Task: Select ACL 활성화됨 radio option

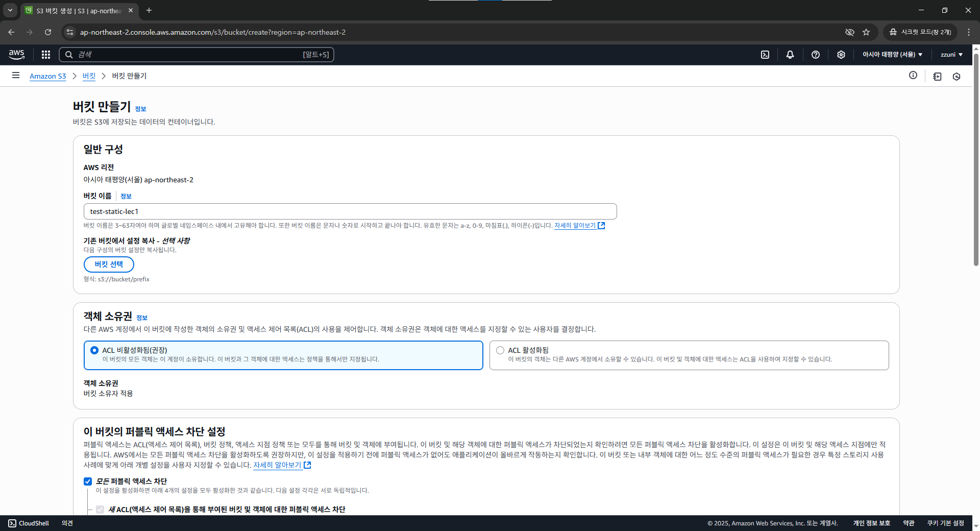Action: point(500,350)
